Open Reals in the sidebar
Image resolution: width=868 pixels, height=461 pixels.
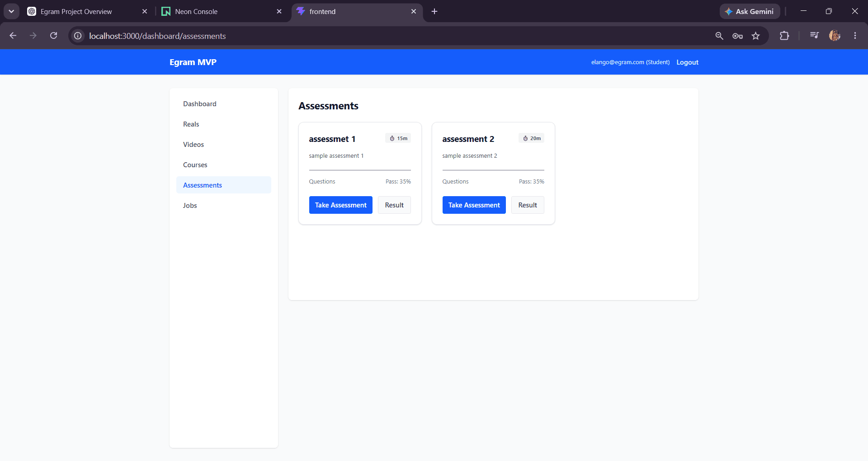pos(224,124)
